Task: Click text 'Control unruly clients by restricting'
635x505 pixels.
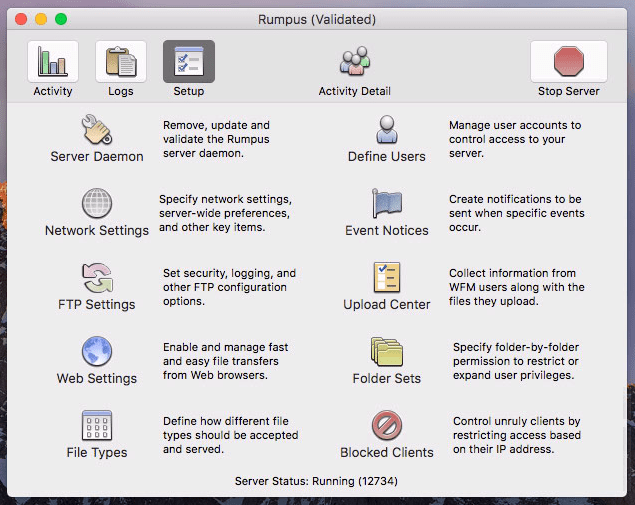Action: pyautogui.click(x=516, y=428)
